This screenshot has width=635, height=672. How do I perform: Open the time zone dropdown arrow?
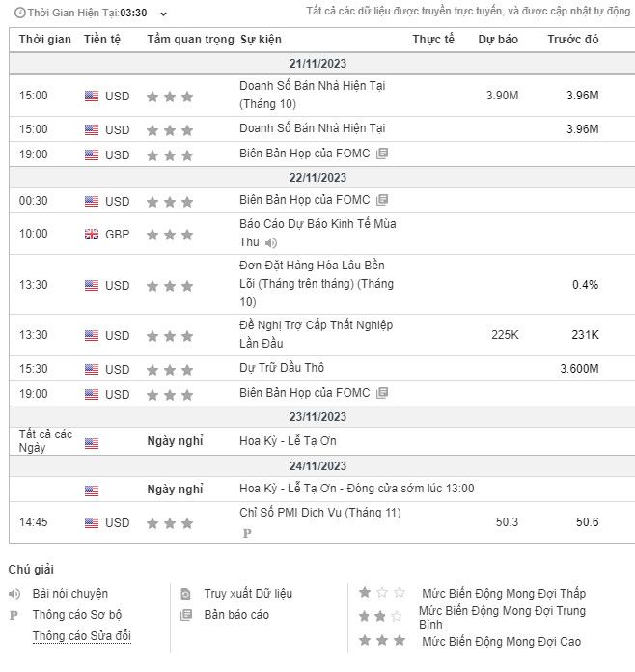pos(162,14)
